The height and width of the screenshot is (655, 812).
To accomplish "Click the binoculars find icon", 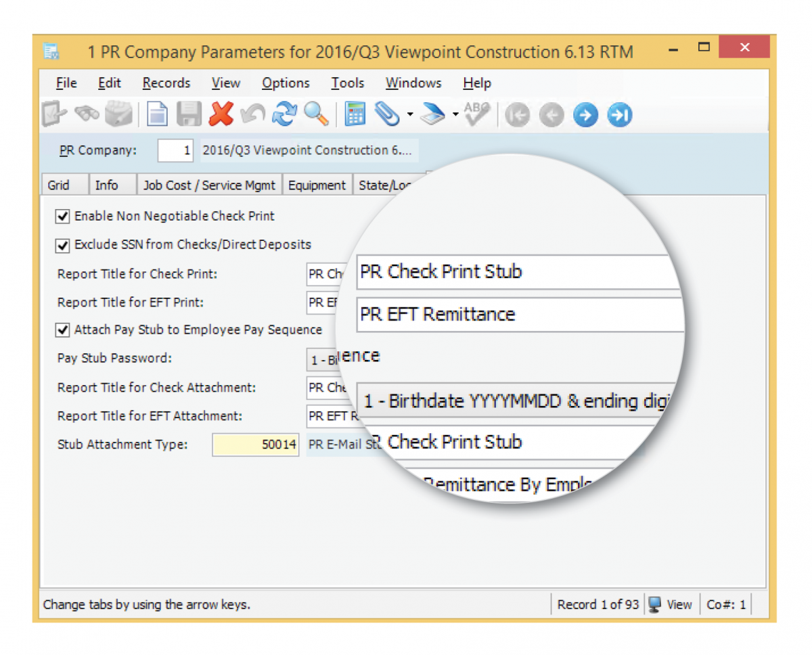I will [87, 115].
